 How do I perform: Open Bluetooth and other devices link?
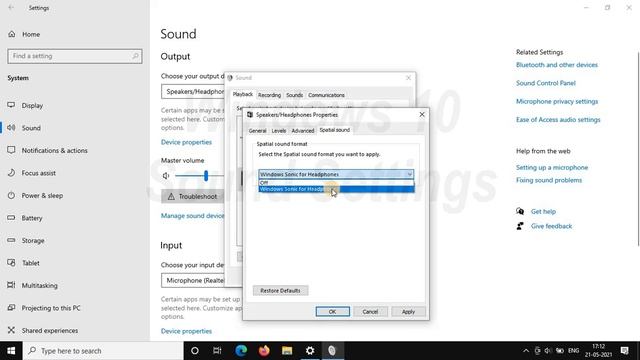pyautogui.click(x=557, y=65)
